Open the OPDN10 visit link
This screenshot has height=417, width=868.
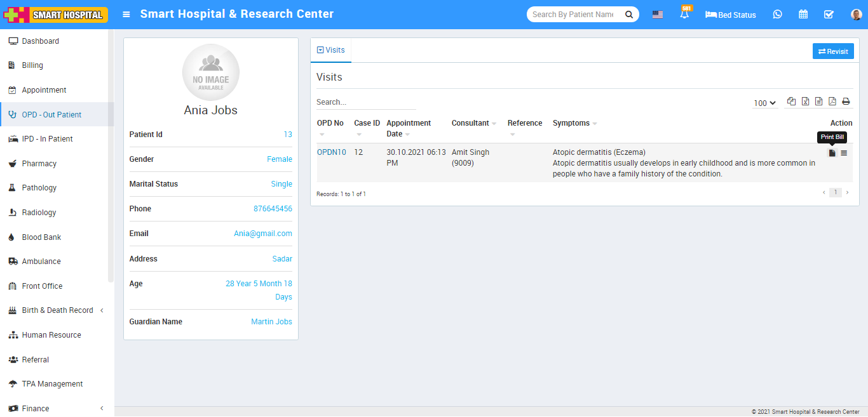coord(331,152)
